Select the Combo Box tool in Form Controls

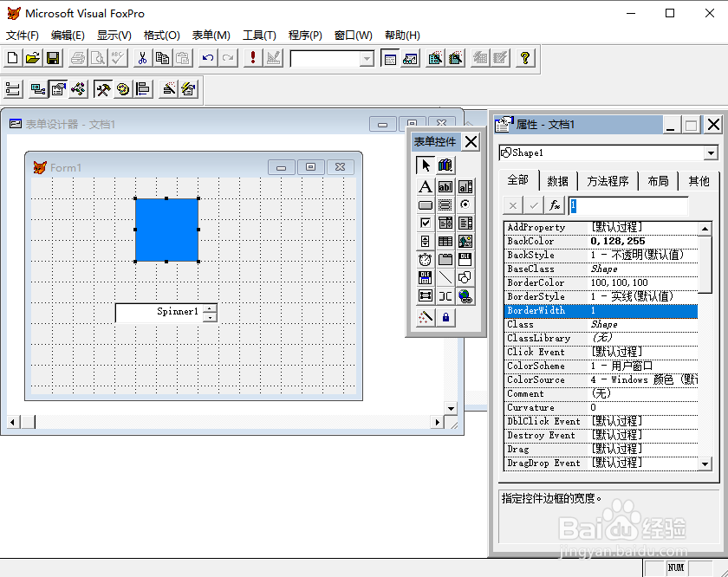click(x=445, y=223)
